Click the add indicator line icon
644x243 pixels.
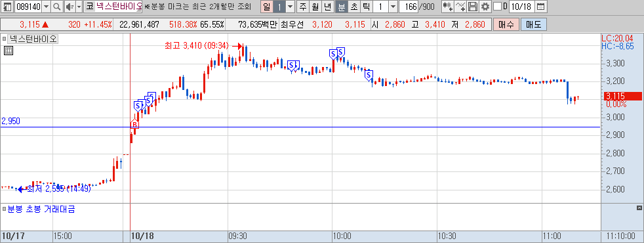(461, 7)
